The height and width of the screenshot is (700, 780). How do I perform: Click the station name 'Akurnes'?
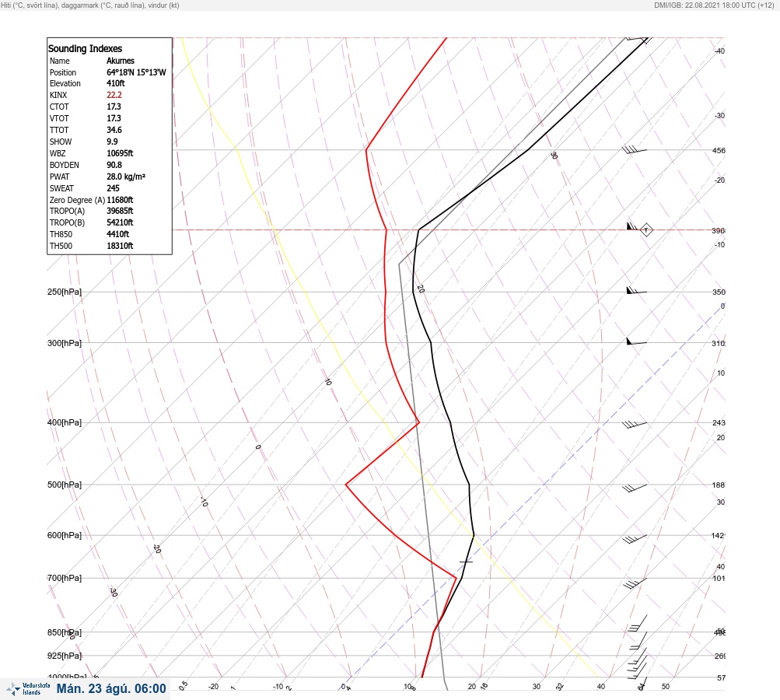(x=121, y=61)
